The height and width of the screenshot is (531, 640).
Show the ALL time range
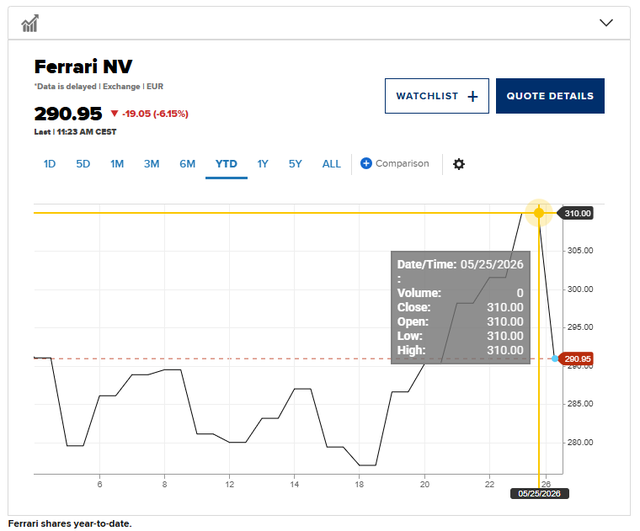[x=331, y=164]
